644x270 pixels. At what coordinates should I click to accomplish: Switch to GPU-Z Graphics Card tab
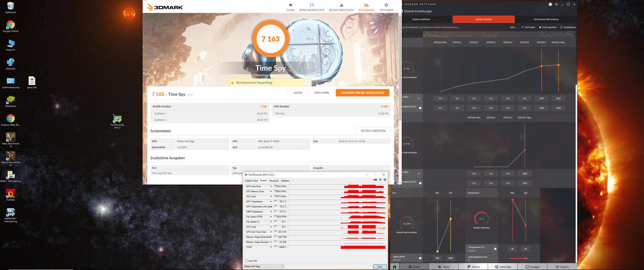pos(251,181)
